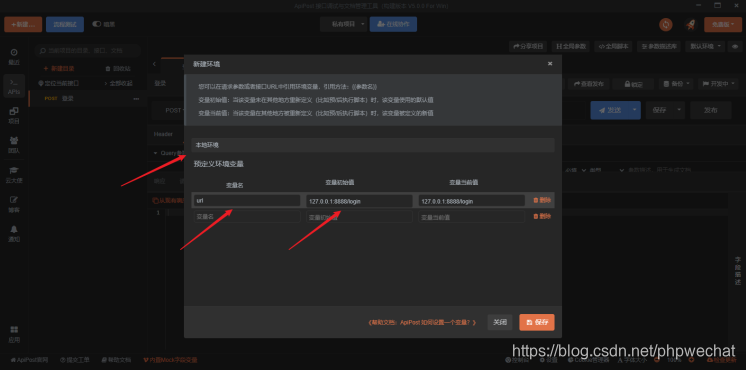The image size is (746, 370).
Task: Click the empty 变量初始值 field
Action: pyautogui.click(x=359, y=217)
